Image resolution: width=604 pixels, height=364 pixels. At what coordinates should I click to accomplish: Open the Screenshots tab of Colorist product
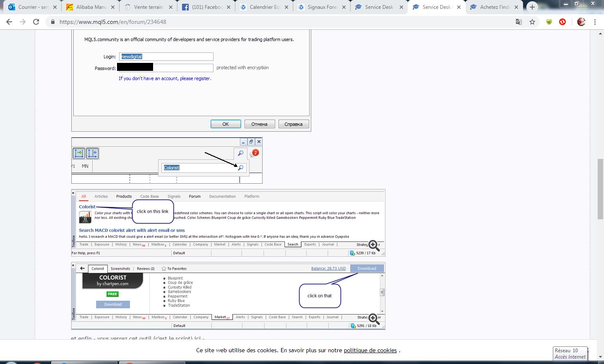click(x=120, y=268)
